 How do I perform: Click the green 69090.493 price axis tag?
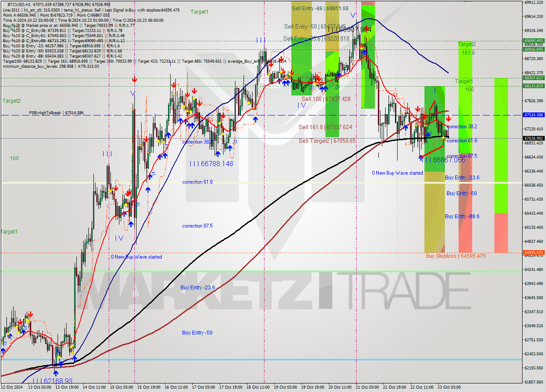point(534,41)
